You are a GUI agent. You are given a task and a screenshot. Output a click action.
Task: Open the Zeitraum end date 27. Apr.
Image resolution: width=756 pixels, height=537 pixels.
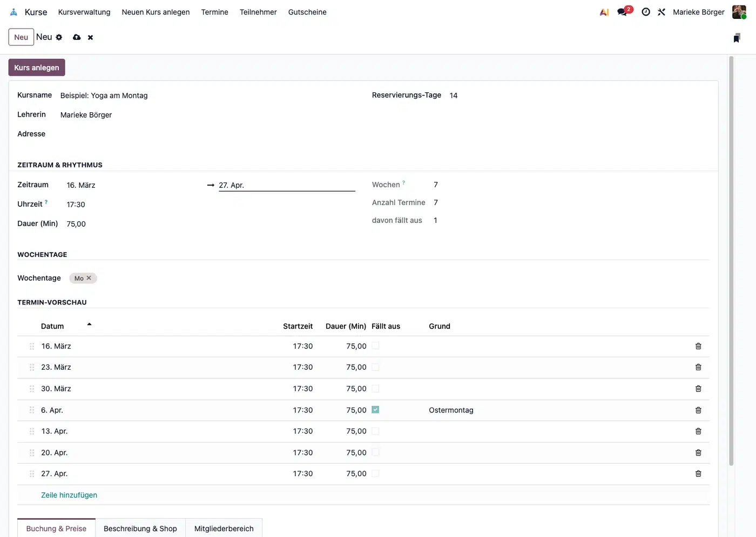[287, 185]
